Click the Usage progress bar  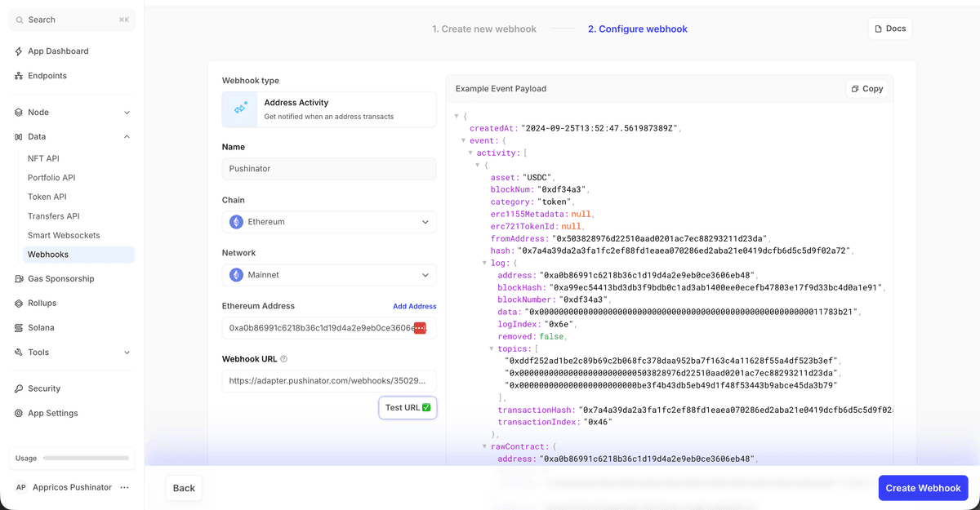click(x=86, y=459)
